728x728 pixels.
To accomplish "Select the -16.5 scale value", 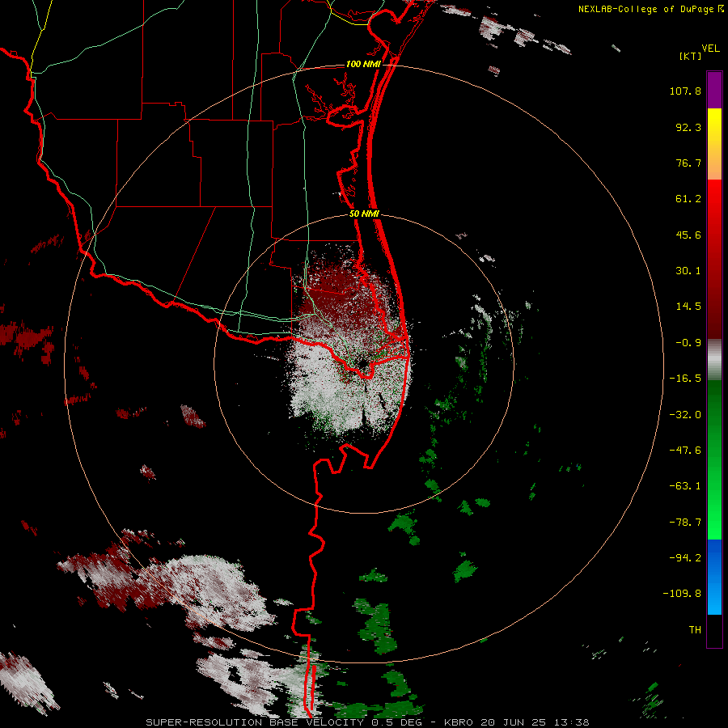I will point(685,379).
